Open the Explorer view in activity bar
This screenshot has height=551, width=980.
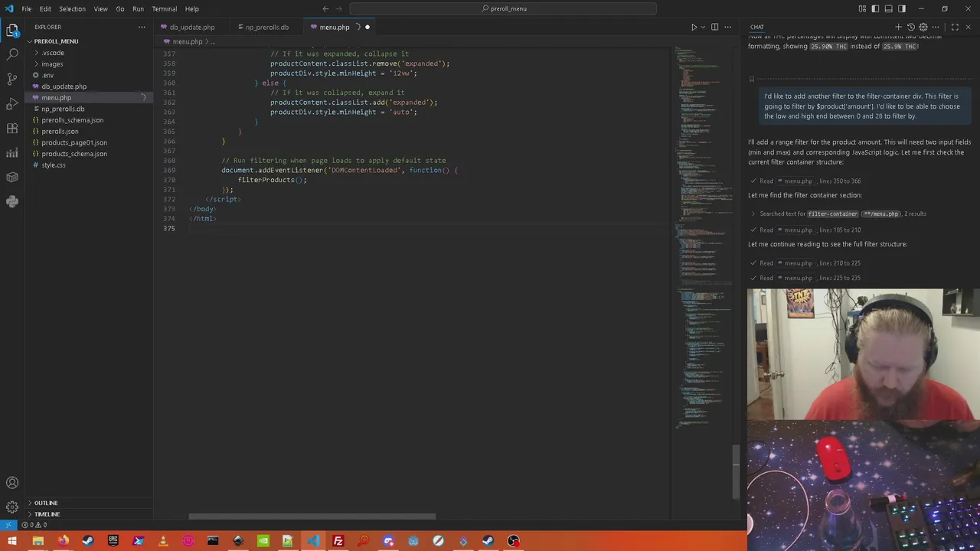pos(12,30)
